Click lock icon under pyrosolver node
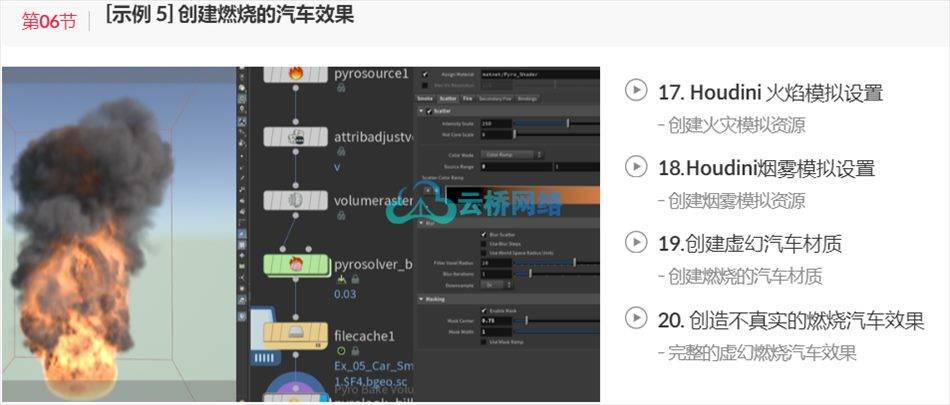The width and height of the screenshot is (950, 405). coord(355,279)
